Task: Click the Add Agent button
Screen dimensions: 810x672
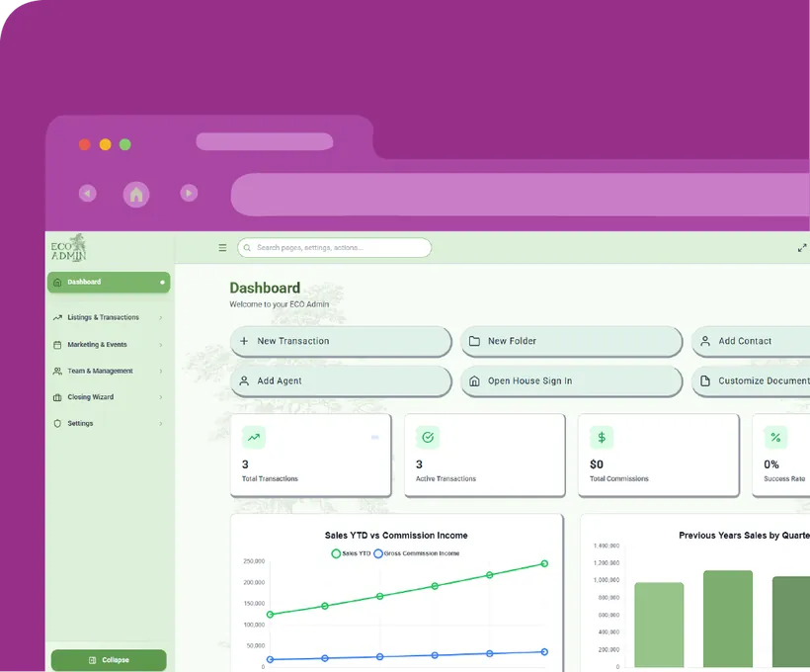Action: tap(341, 381)
